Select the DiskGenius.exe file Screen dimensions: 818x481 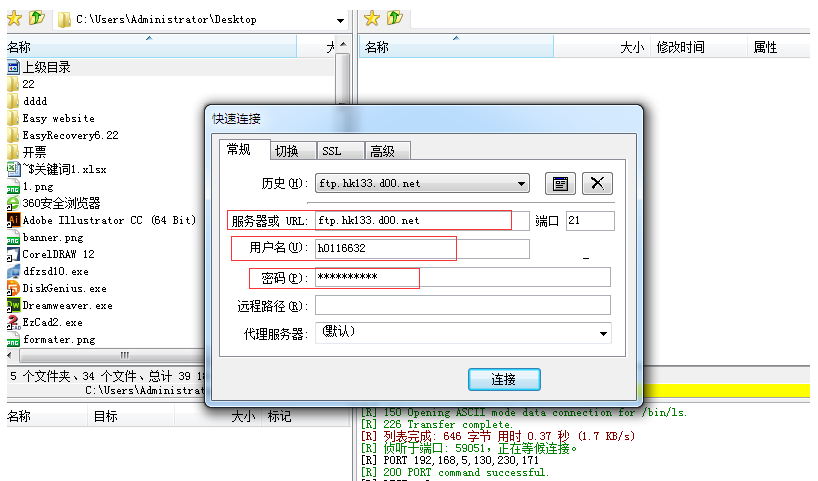coord(57,288)
